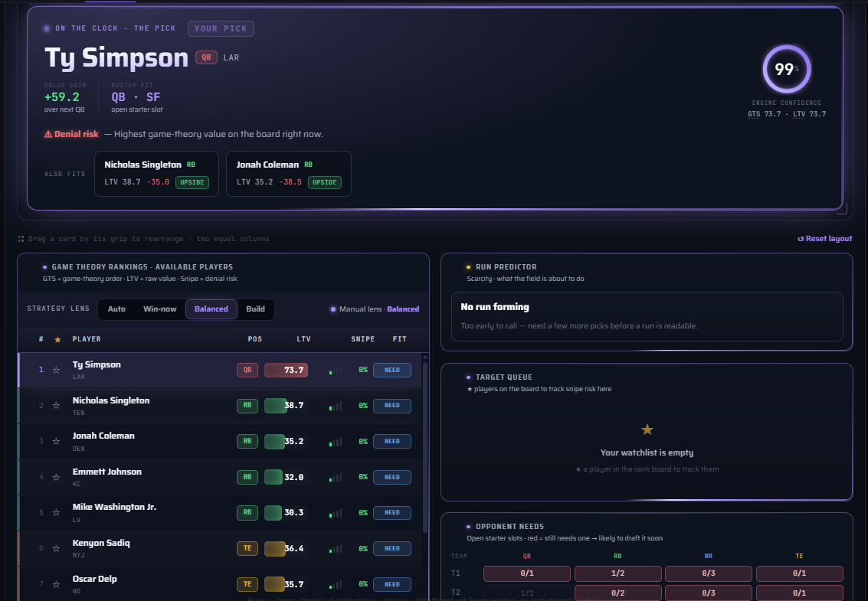The image size is (868, 601).
Task: Select the Build strategy lens
Action: [255, 309]
